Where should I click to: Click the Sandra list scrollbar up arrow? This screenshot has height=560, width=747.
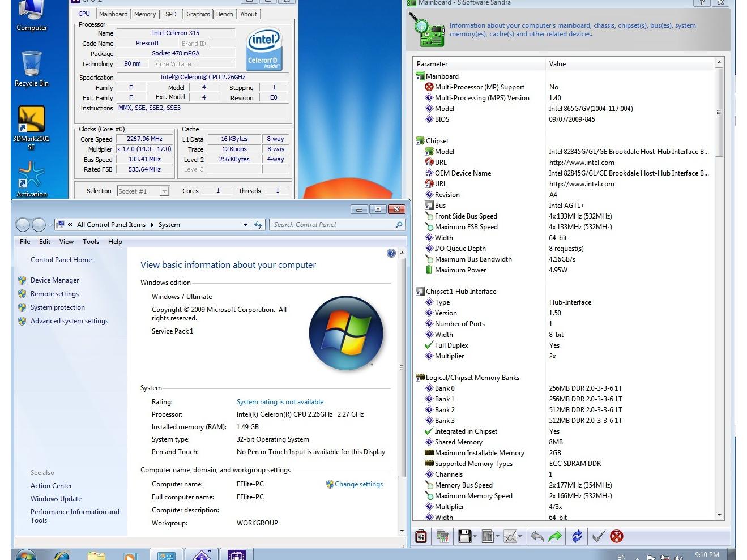tap(719, 62)
